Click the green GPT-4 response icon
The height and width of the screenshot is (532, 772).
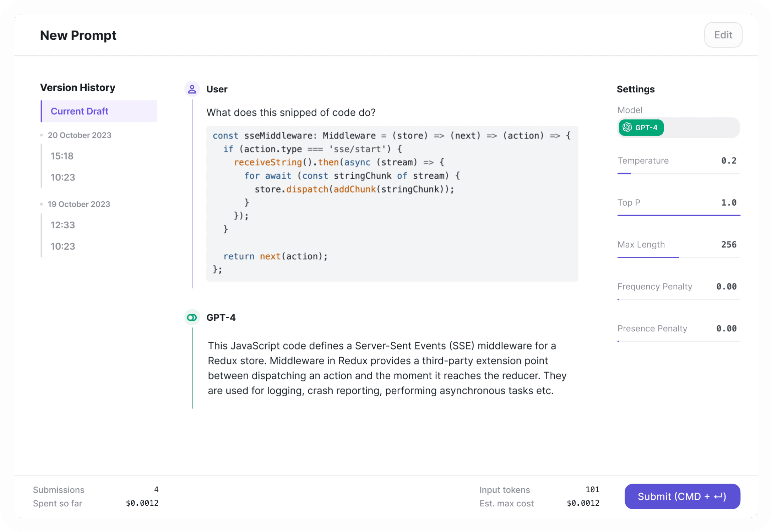tap(192, 317)
